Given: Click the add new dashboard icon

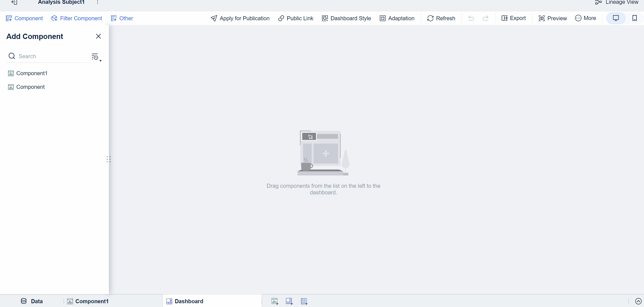Looking at the screenshot, I should (x=289, y=301).
